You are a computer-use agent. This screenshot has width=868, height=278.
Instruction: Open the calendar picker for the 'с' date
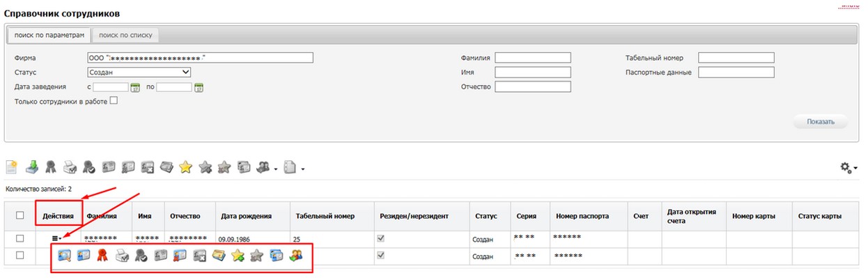(135, 87)
